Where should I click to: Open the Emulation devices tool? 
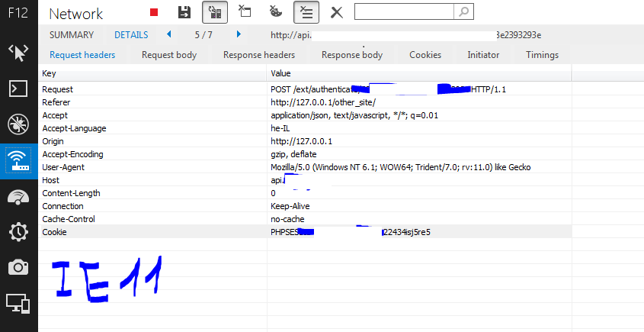tap(18, 304)
